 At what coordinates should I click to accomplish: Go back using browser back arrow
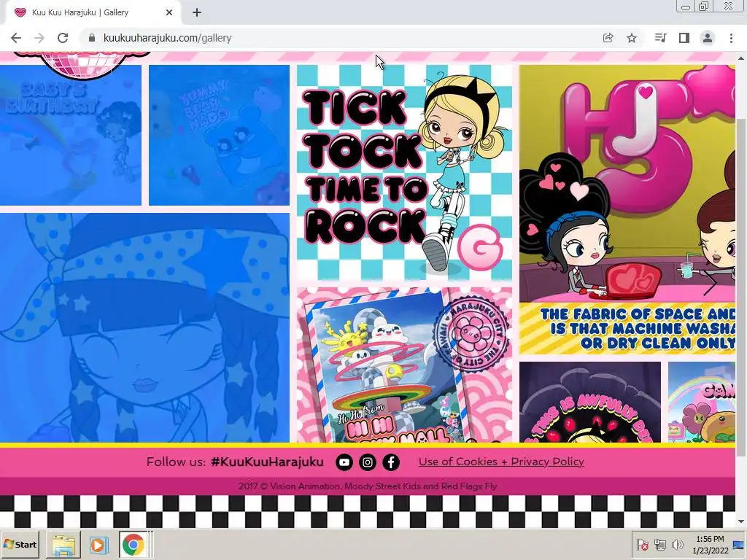(16, 38)
